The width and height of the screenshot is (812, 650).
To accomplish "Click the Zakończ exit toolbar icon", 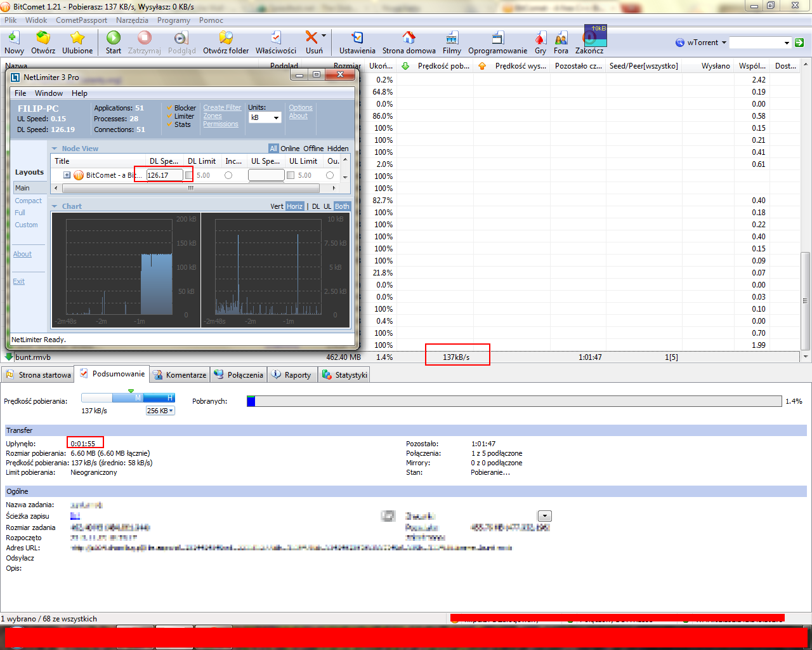I will pyautogui.click(x=589, y=37).
